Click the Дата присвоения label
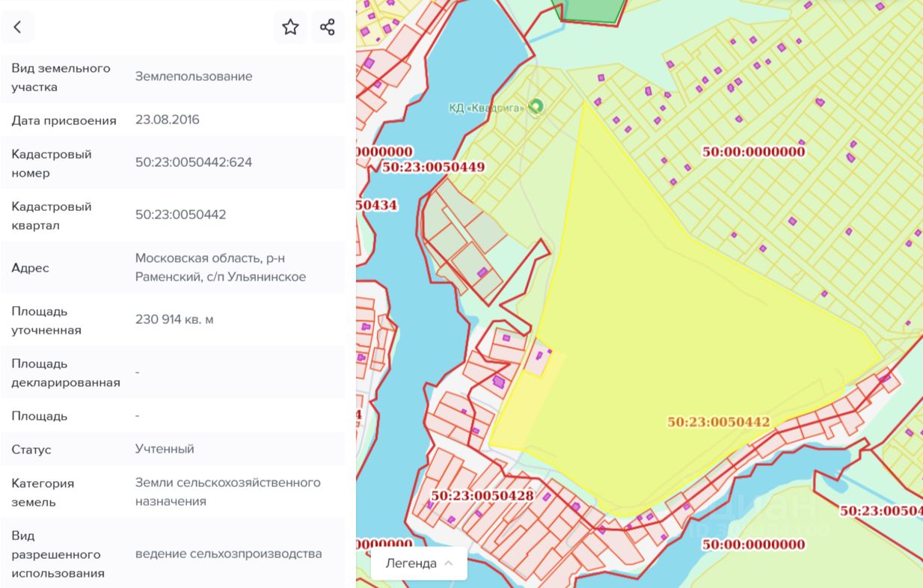This screenshot has width=923, height=588. pos(64,120)
